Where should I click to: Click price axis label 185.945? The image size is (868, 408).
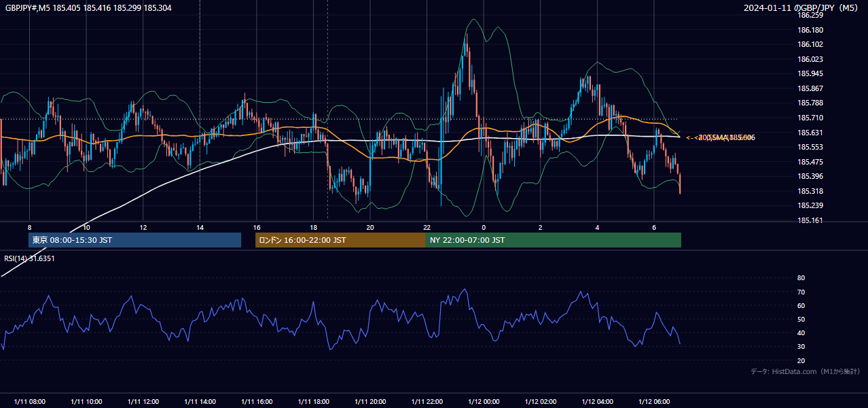coord(810,73)
